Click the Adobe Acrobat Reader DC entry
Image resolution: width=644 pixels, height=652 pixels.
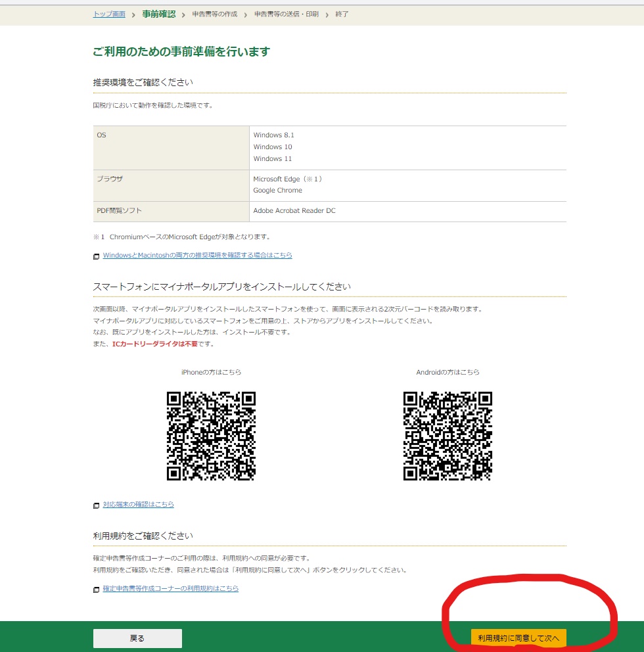tap(294, 211)
